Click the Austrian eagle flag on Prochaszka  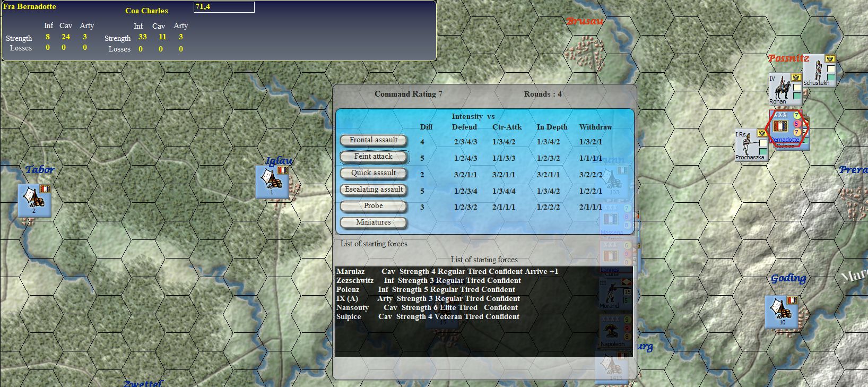tap(762, 133)
